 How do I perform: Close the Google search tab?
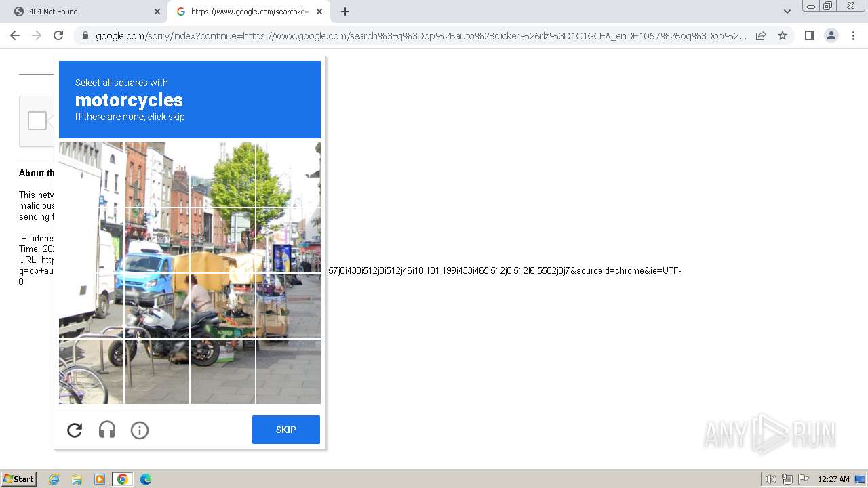(319, 12)
